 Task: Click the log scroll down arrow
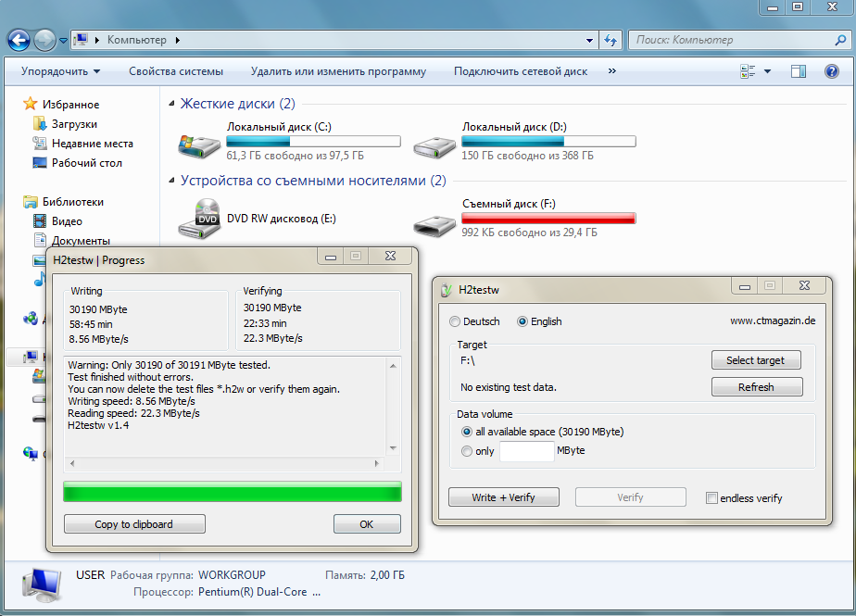point(393,449)
